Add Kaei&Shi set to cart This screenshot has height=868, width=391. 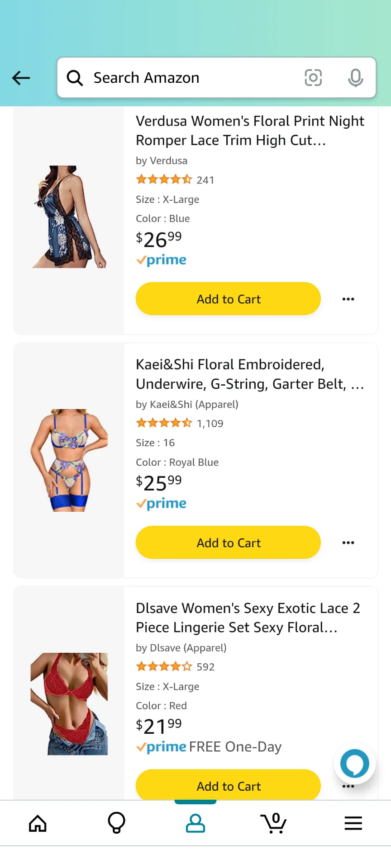tap(228, 542)
